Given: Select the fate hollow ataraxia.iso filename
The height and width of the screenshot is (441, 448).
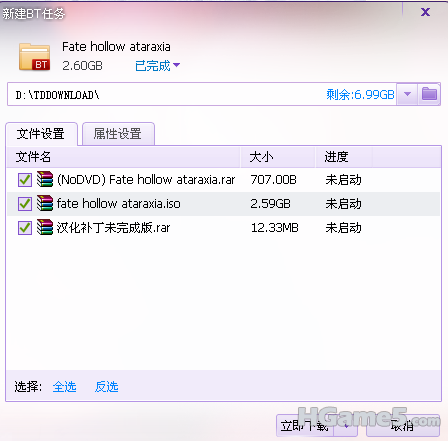Looking at the screenshot, I should pos(119,204).
